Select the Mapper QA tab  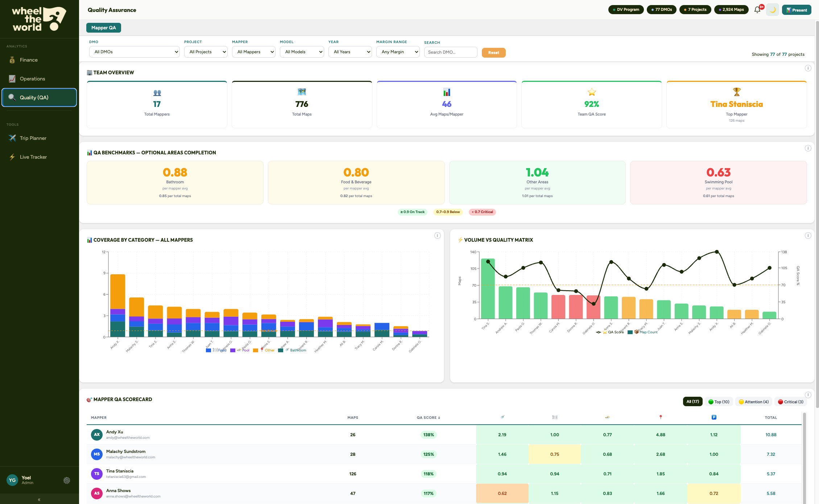(x=104, y=28)
